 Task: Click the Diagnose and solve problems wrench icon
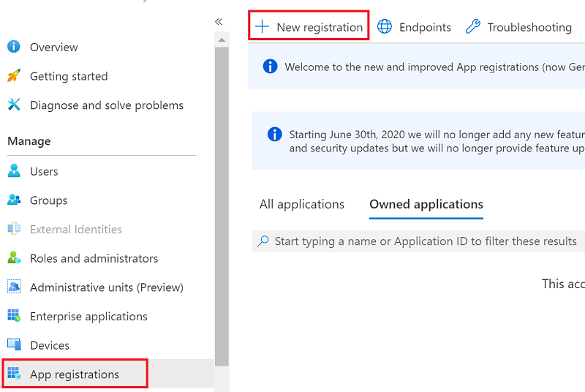point(14,105)
